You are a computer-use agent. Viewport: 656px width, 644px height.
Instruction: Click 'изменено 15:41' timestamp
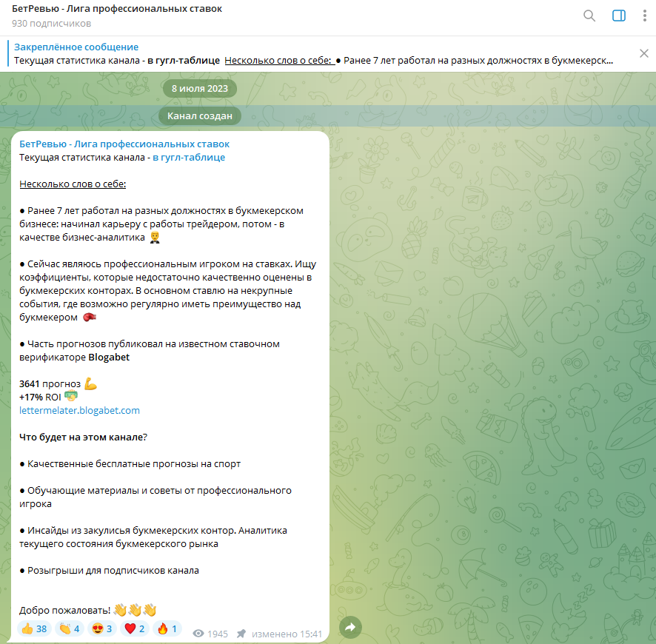287,634
